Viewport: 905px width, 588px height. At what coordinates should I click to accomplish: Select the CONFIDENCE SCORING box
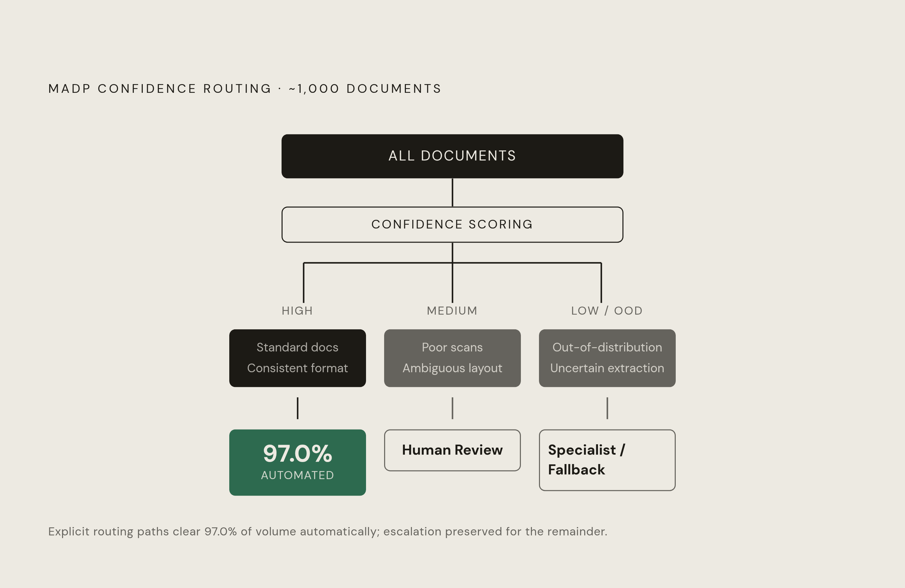coord(452,224)
